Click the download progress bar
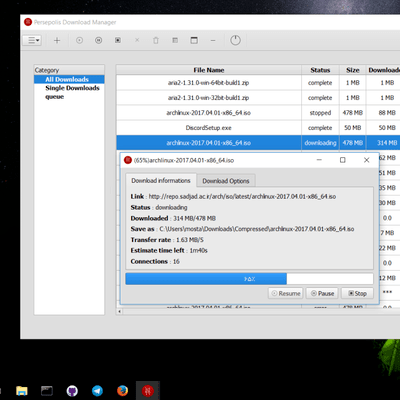 (249, 279)
